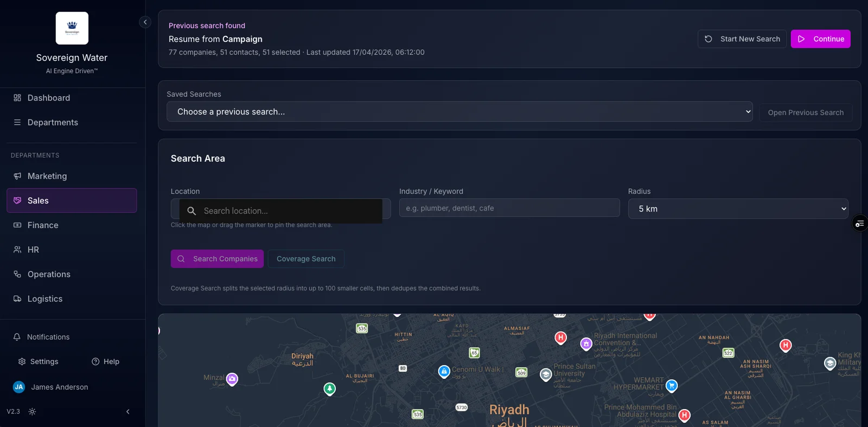868x427 pixels.
Task: Open the Radius 5 km dropdown
Action: click(x=738, y=209)
